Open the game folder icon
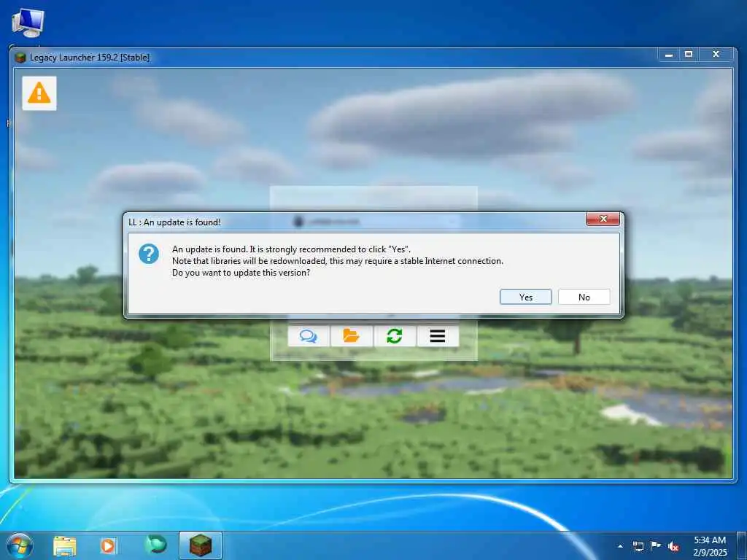The image size is (747, 560). (x=351, y=336)
